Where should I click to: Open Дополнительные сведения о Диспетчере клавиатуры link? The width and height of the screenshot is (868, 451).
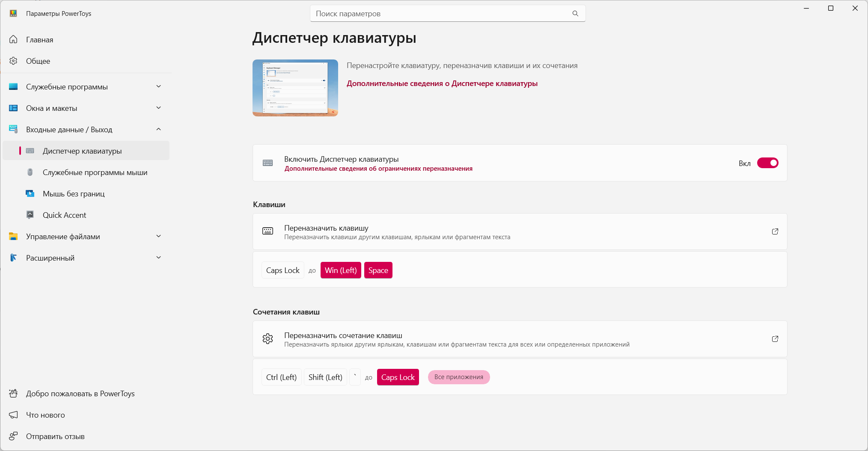pos(442,83)
